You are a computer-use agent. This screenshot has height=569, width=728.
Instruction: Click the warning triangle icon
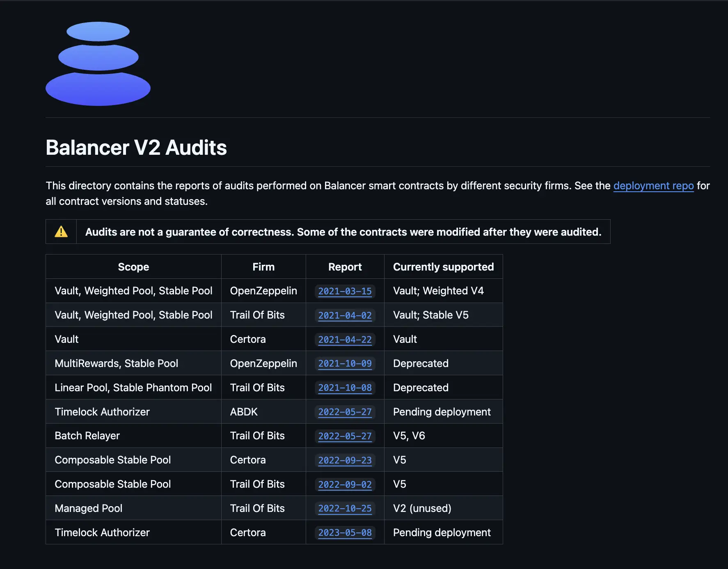61,232
